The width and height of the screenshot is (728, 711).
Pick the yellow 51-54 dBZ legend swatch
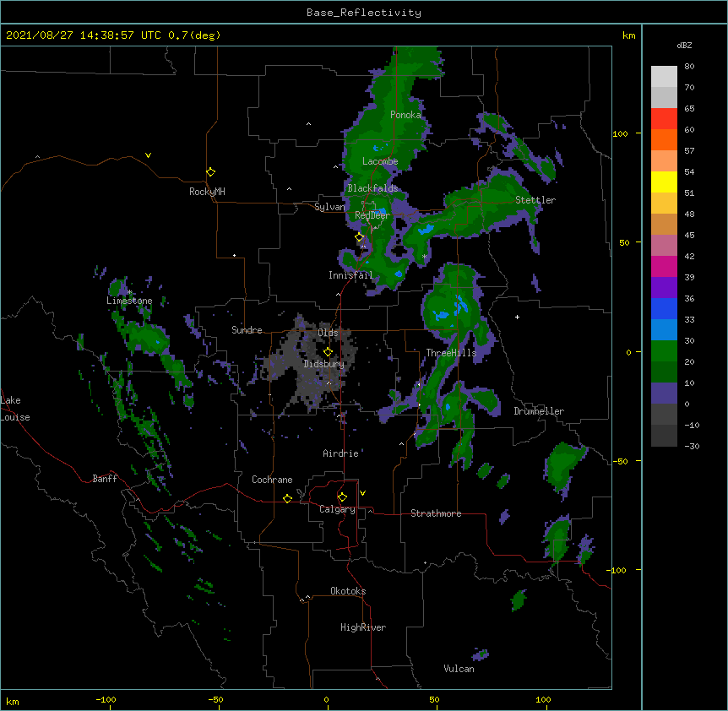(x=664, y=182)
